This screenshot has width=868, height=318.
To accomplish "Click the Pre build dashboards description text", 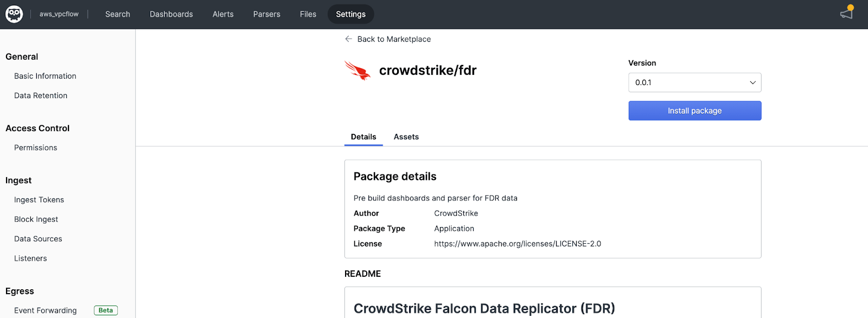I will point(436,198).
